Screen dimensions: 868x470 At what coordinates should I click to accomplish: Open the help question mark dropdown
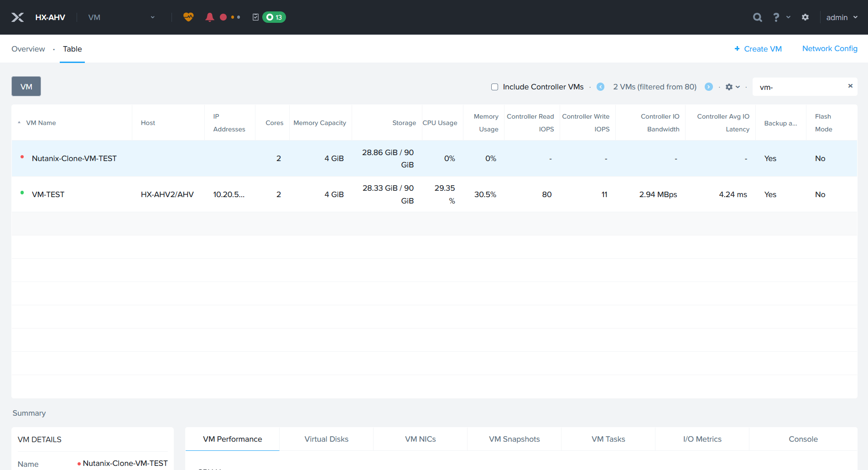tap(780, 17)
